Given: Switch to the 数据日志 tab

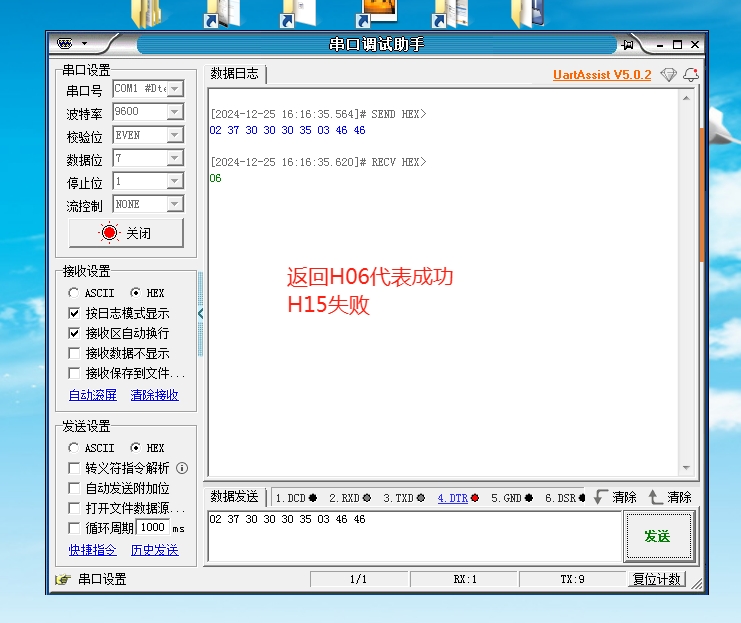Looking at the screenshot, I should point(234,74).
